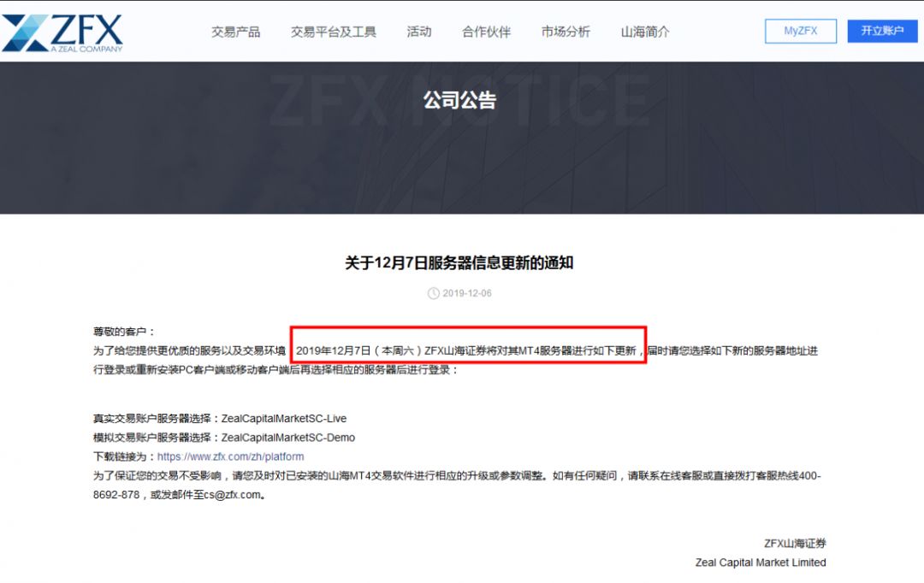Click the signature Zeal Capital Market Limited
924x583 pixels.
click(x=761, y=562)
